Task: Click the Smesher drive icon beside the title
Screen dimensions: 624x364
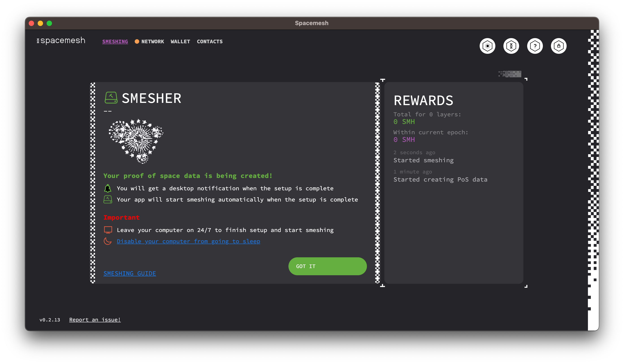Action: [111, 97]
